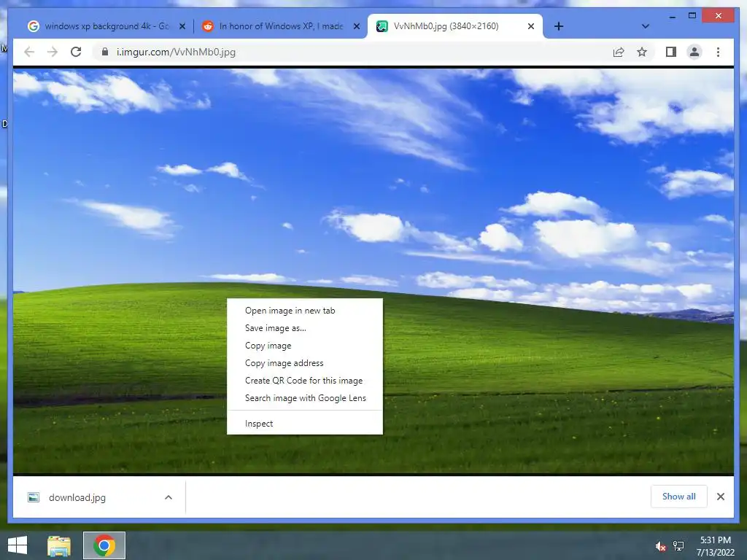
Task: Click 'Show all' downloads button
Action: tap(679, 497)
